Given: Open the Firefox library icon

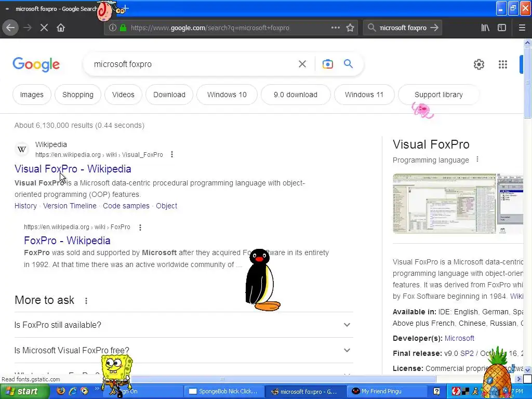Looking at the screenshot, I should point(485,28).
